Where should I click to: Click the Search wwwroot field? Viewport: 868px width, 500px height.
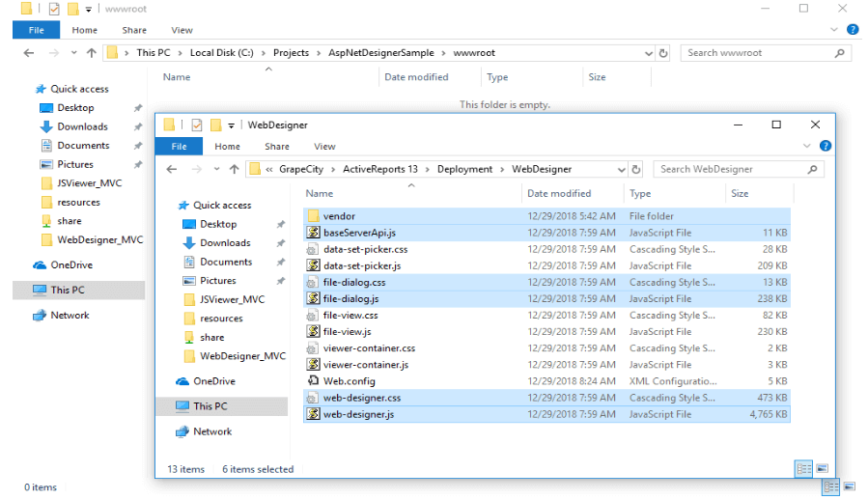766,53
